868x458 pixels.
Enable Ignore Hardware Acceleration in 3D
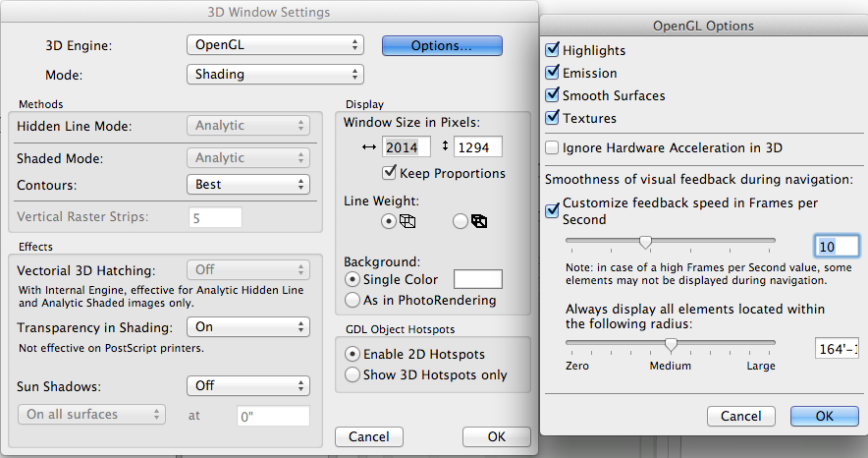click(553, 147)
